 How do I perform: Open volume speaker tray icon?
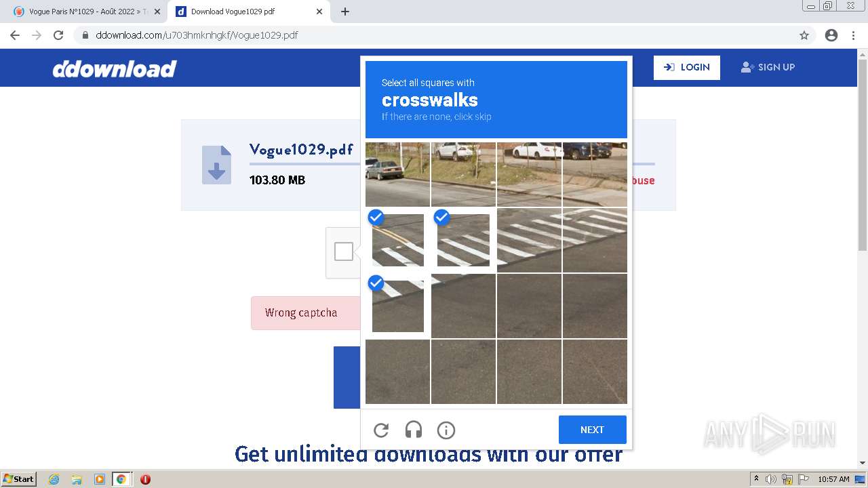coord(771,479)
